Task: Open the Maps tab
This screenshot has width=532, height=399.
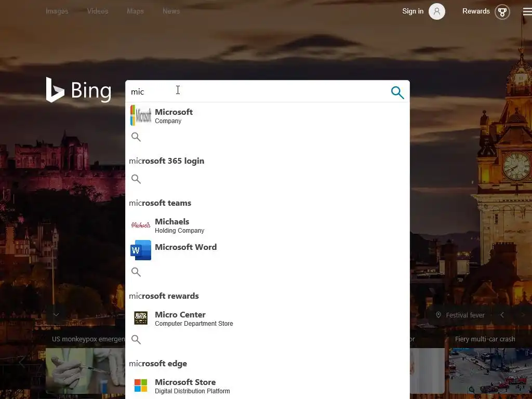Action: tap(136, 11)
